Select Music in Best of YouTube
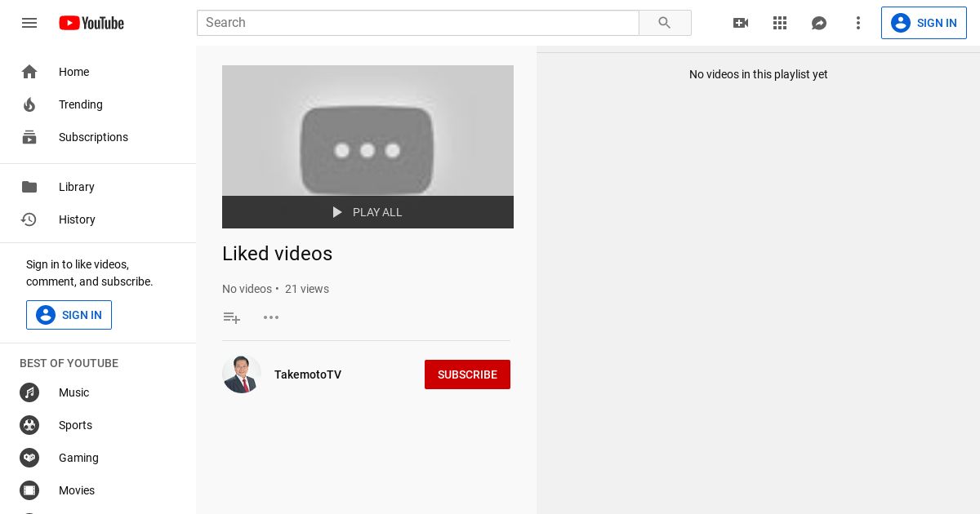Viewport: 980px width, 514px height. (98, 392)
